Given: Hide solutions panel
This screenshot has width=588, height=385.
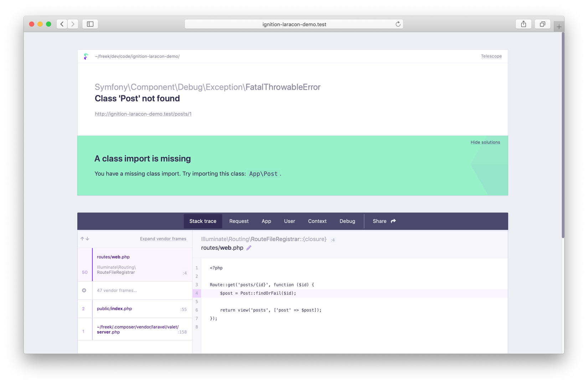Looking at the screenshot, I should (485, 142).
